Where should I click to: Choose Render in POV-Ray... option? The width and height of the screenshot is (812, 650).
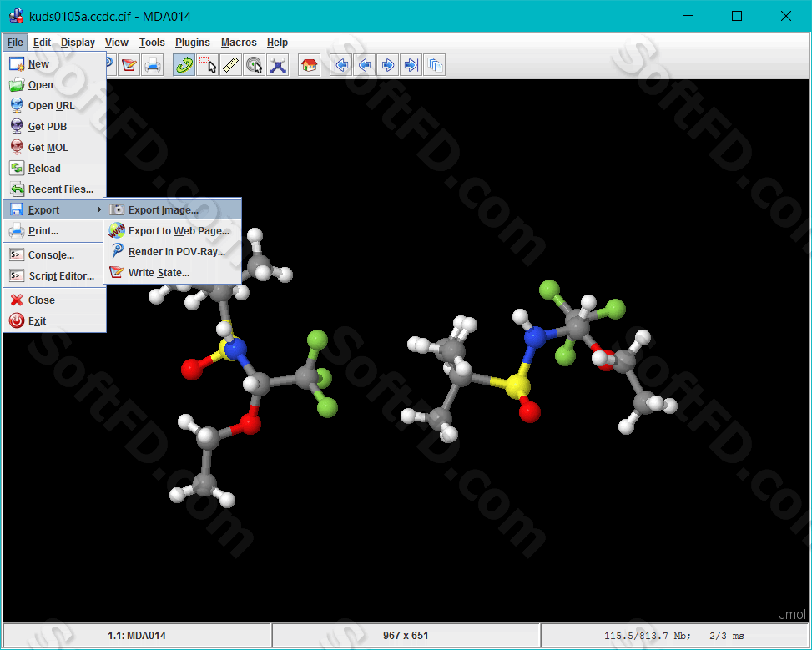pyautogui.click(x=173, y=252)
